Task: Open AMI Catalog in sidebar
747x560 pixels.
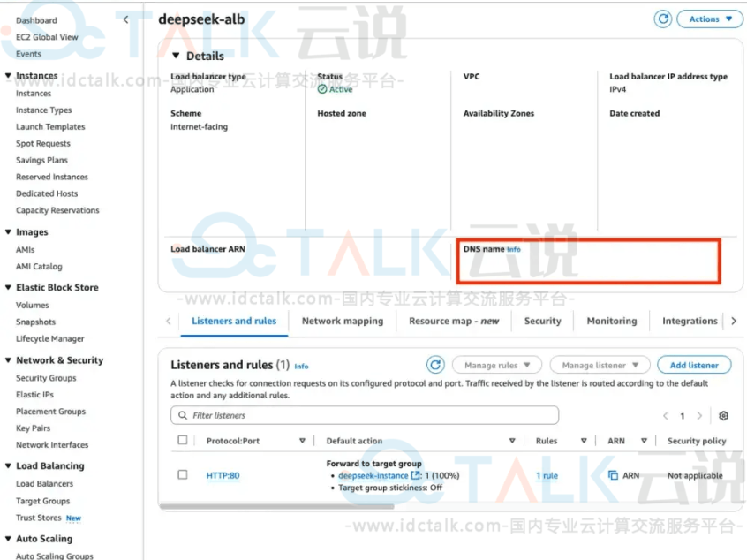Action: click(x=39, y=267)
